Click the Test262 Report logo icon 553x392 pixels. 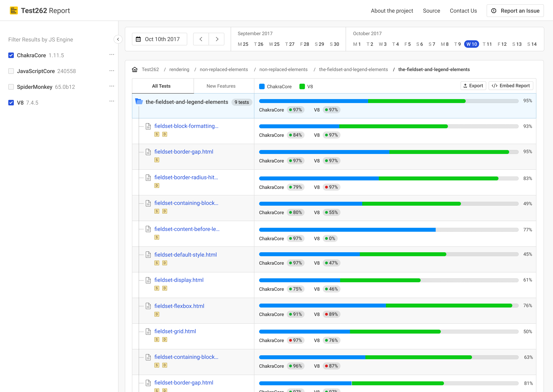click(x=14, y=11)
